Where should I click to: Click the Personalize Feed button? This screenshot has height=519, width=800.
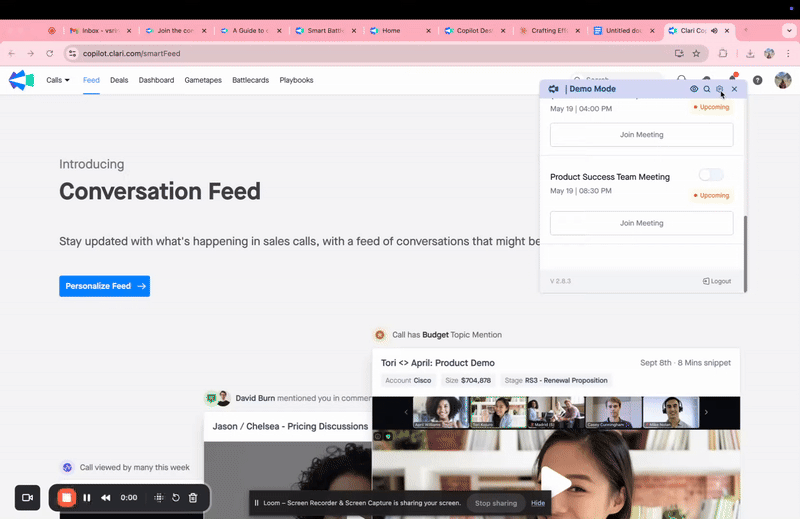click(105, 286)
